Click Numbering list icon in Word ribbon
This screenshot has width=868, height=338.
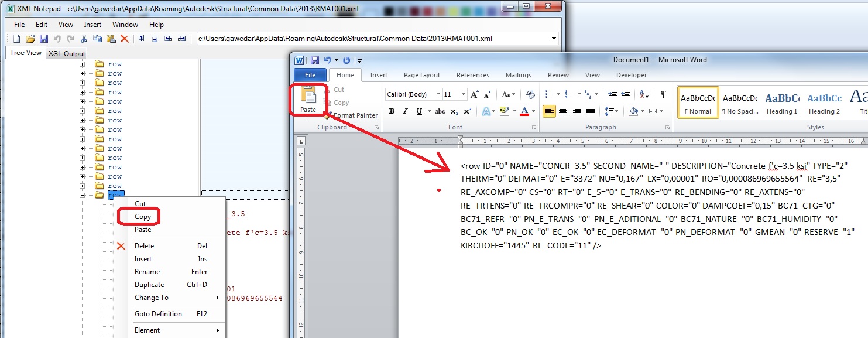tap(569, 94)
